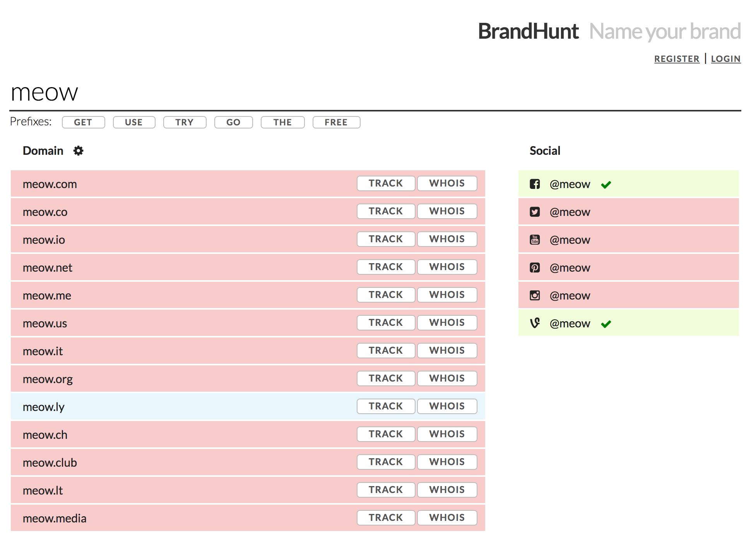
Task: Click the Vine icon for @meow
Action: pyautogui.click(x=535, y=323)
